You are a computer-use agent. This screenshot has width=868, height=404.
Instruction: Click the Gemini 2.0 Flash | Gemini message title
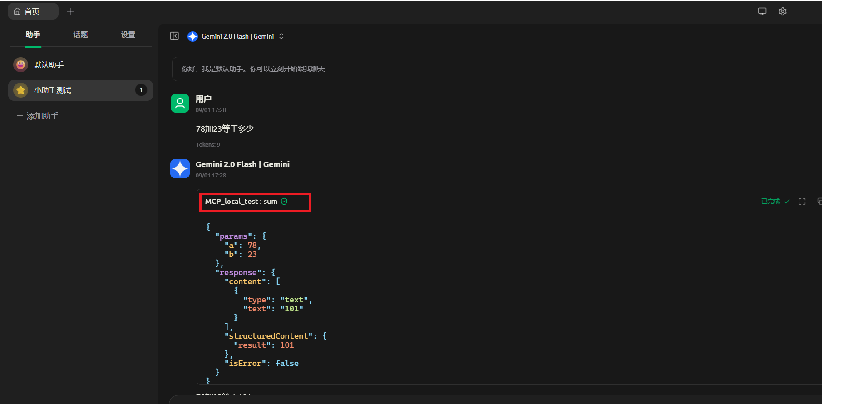[x=242, y=164]
